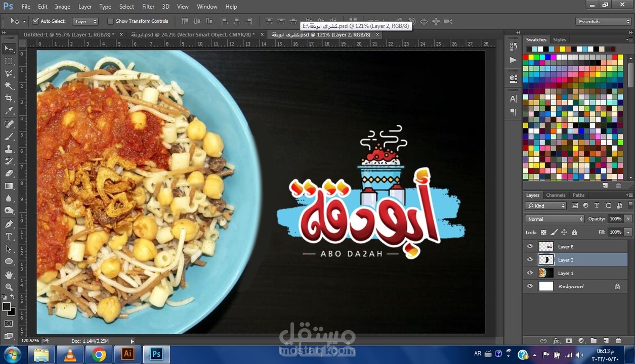
Task: Open the Normal blend mode dropdown
Action: click(x=555, y=219)
